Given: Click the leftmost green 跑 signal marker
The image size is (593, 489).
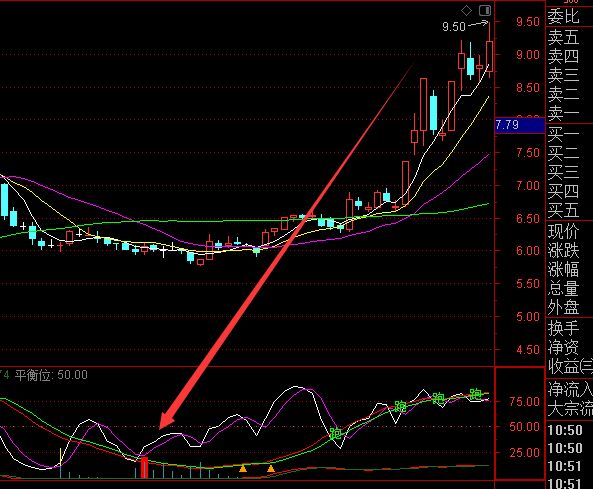Looking at the screenshot, I should click(x=335, y=433).
